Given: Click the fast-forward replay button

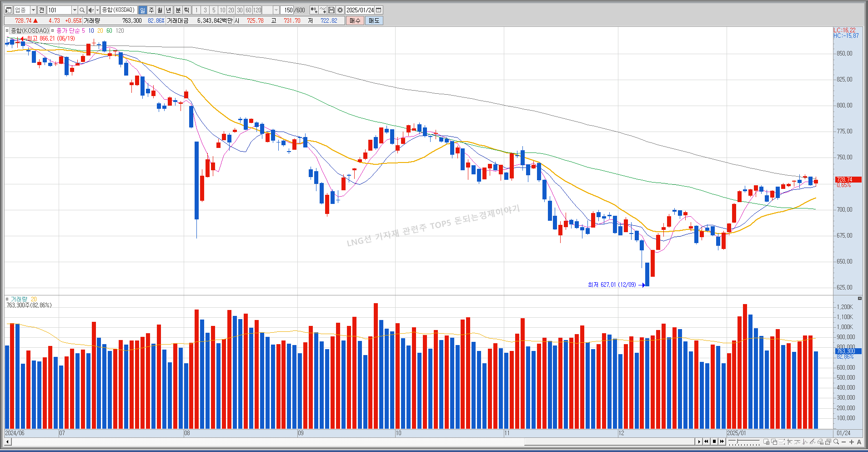Looking at the screenshot, I should (x=722, y=442).
